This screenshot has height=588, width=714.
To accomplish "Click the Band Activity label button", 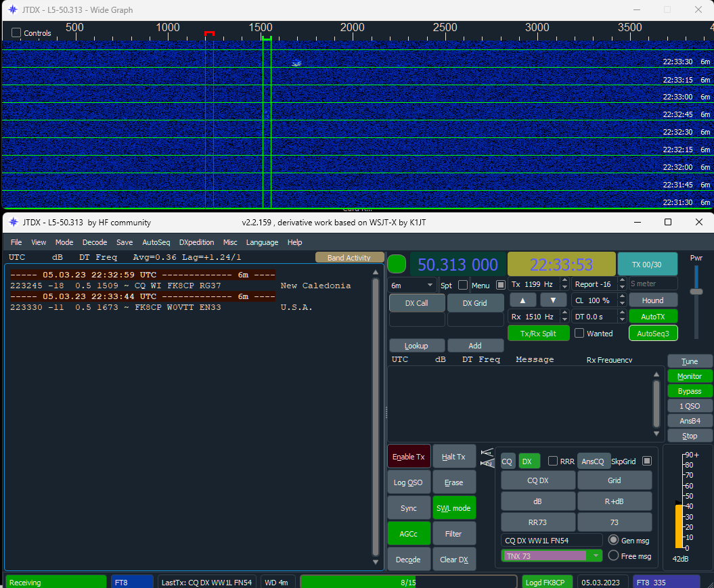I will coord(349,258).
